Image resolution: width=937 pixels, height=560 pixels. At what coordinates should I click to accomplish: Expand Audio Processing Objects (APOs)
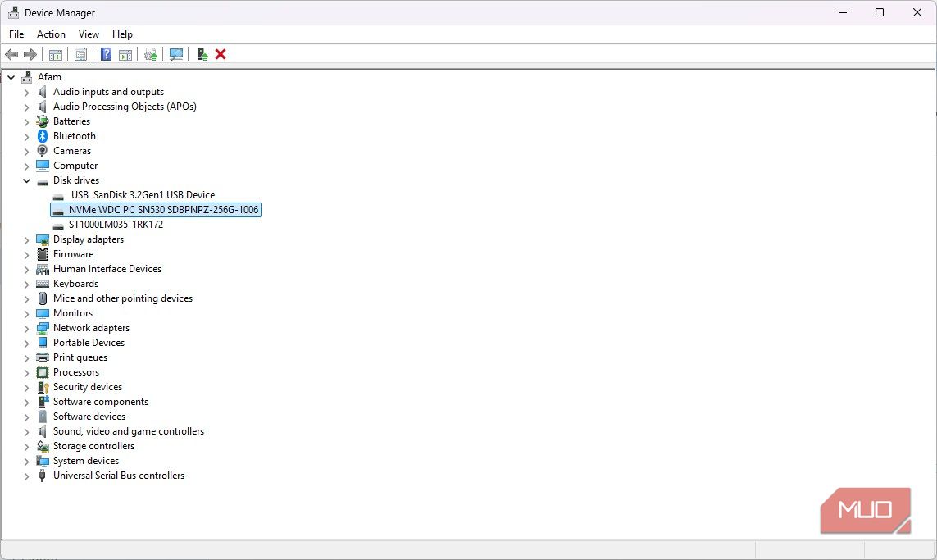coord(26,107)
